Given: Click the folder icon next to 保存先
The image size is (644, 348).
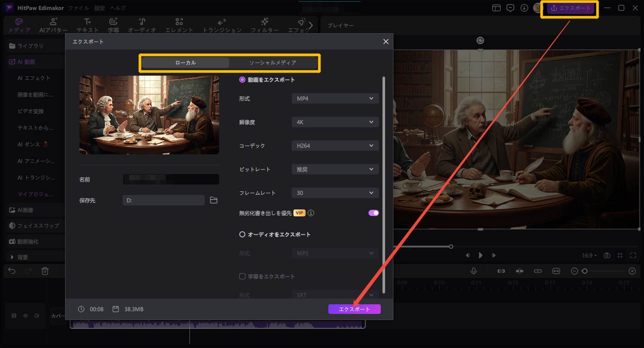Looking at the screenshot, I should click(x=214, y=200).
